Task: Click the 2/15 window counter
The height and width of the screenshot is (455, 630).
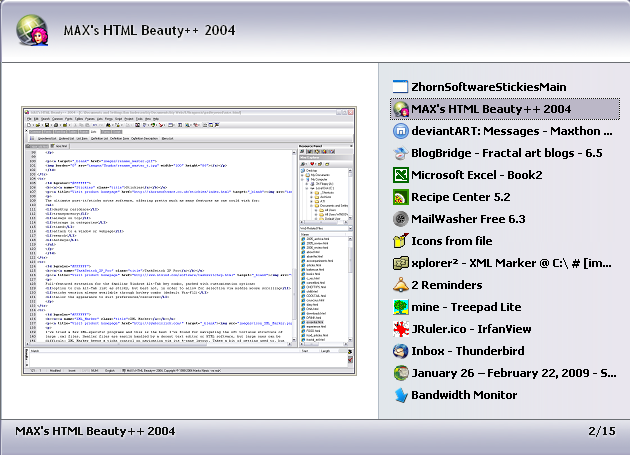Action: [601, 431]
